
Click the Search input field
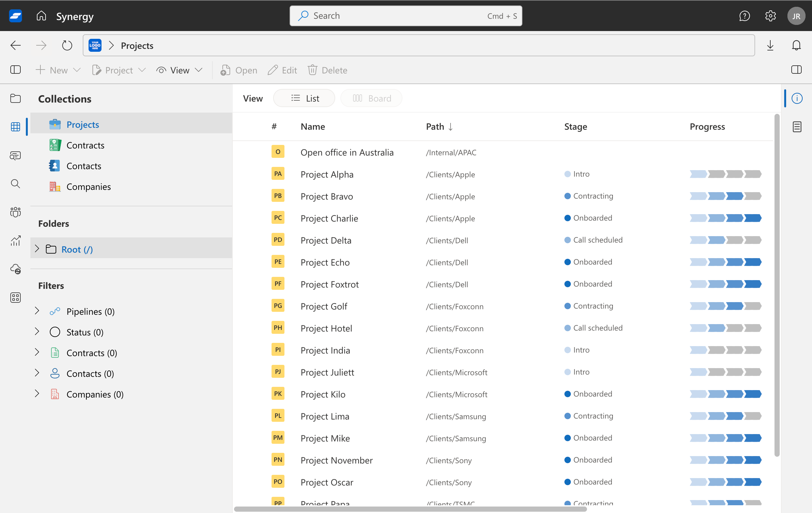coord(406,16)
